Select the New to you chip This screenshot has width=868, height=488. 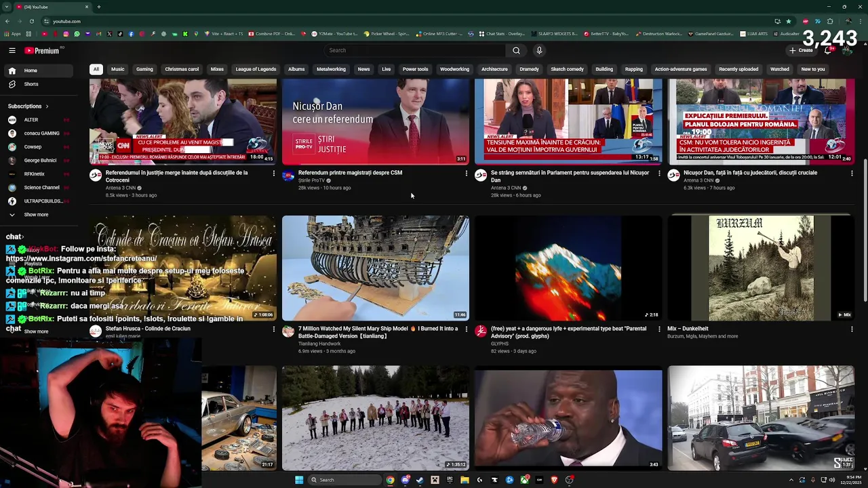(813, 69)
